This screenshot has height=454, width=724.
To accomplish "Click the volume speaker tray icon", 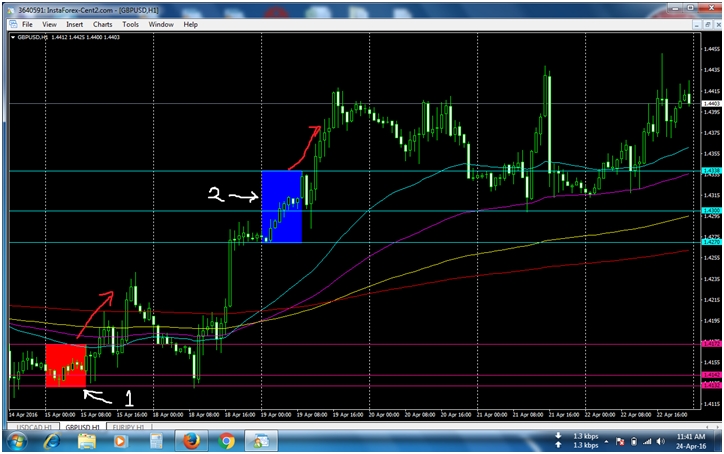I will (x=661, y=442).
